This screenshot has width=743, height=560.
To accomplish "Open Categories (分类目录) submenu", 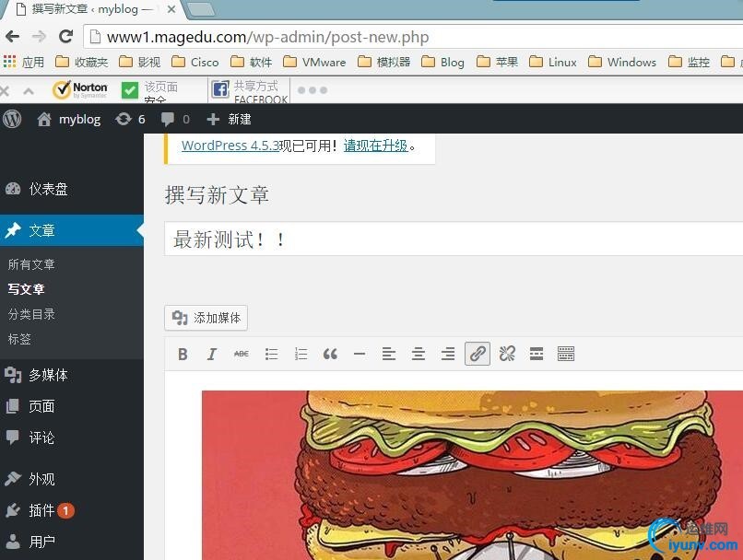I will click(31, 314).
